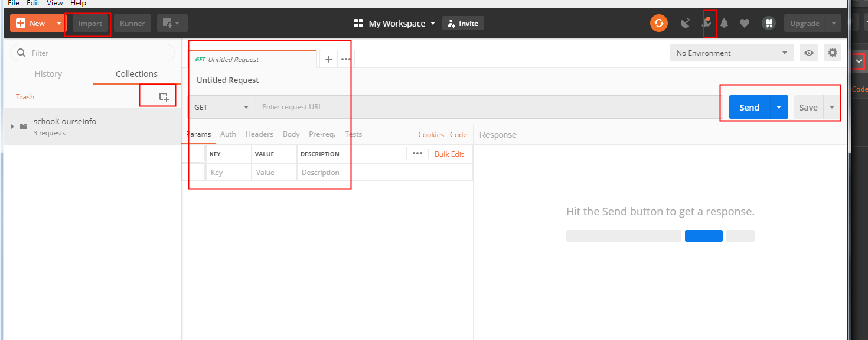Open the tab options three-dots menu

[346, 59]
